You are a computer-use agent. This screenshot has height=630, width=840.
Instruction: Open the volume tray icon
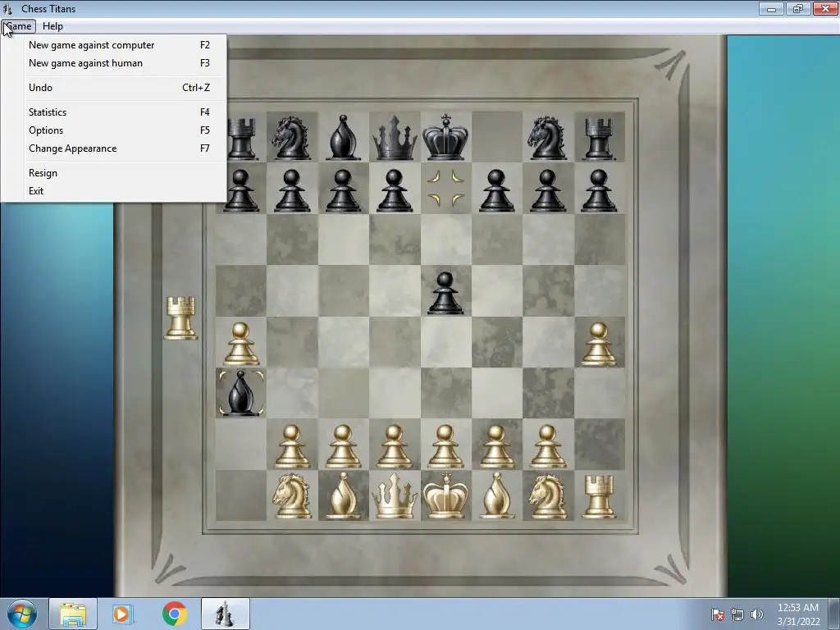pos(756,614)
